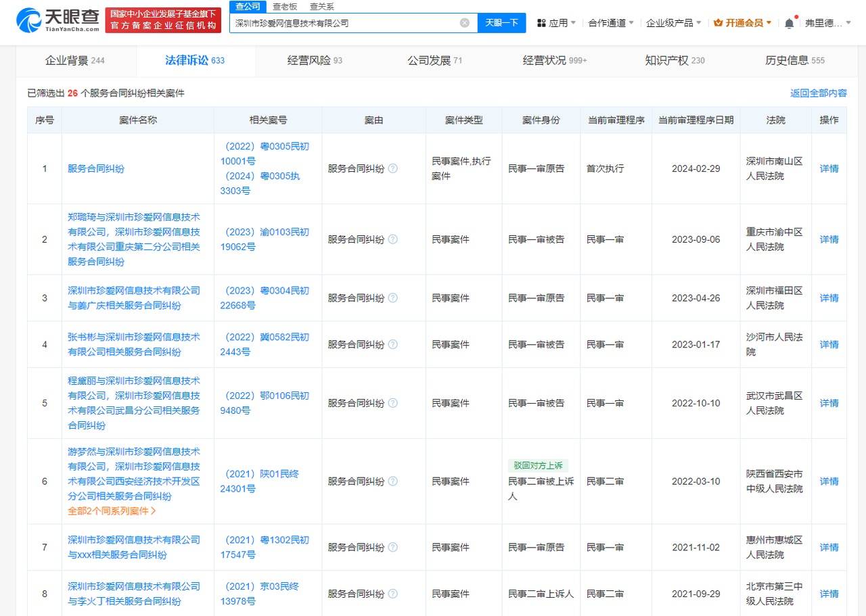Open notifications via the bell icon

pyautogui.click(x=789, y=21)
